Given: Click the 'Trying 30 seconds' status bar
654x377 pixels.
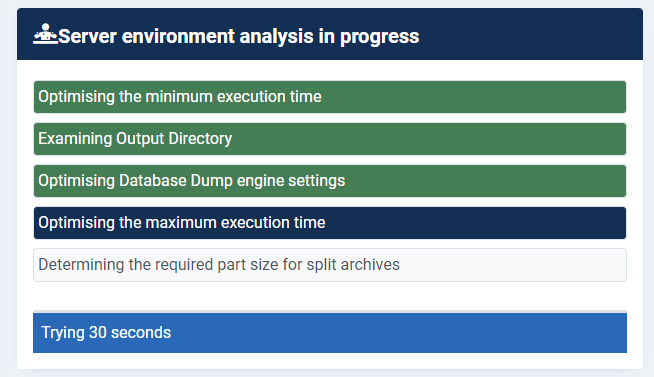Looking at the screenshot, I should click(330, 333).
